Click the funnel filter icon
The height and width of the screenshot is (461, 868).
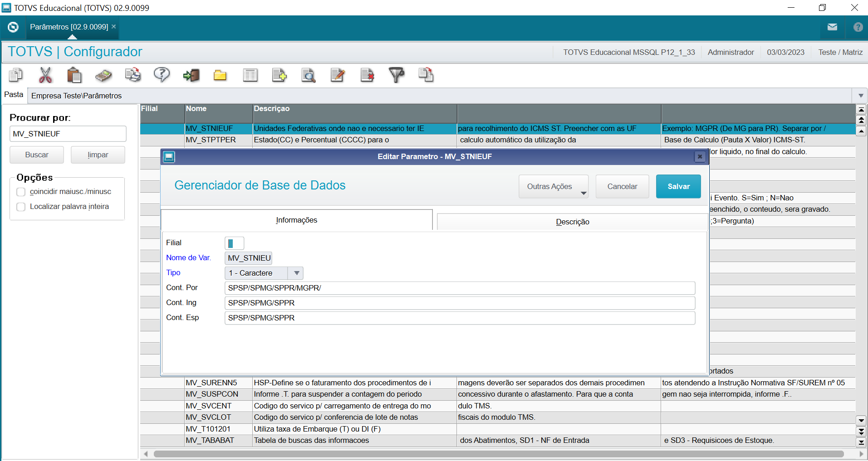click(397, 75)
